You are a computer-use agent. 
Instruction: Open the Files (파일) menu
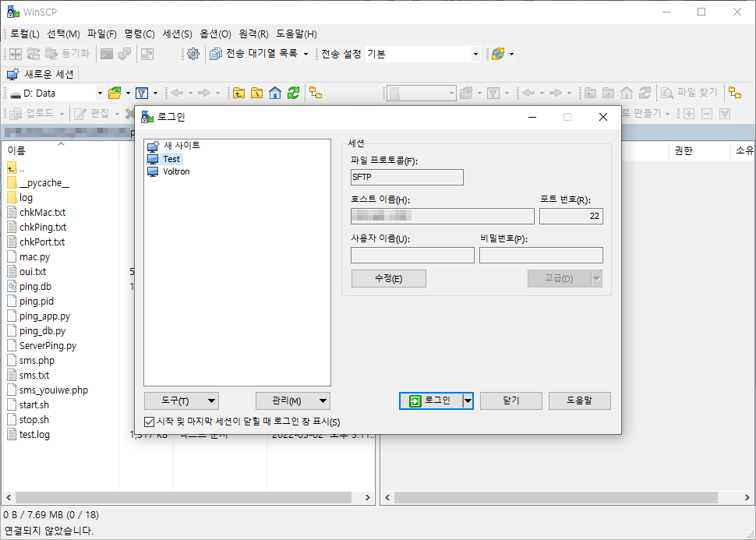[x=102, y=34]
